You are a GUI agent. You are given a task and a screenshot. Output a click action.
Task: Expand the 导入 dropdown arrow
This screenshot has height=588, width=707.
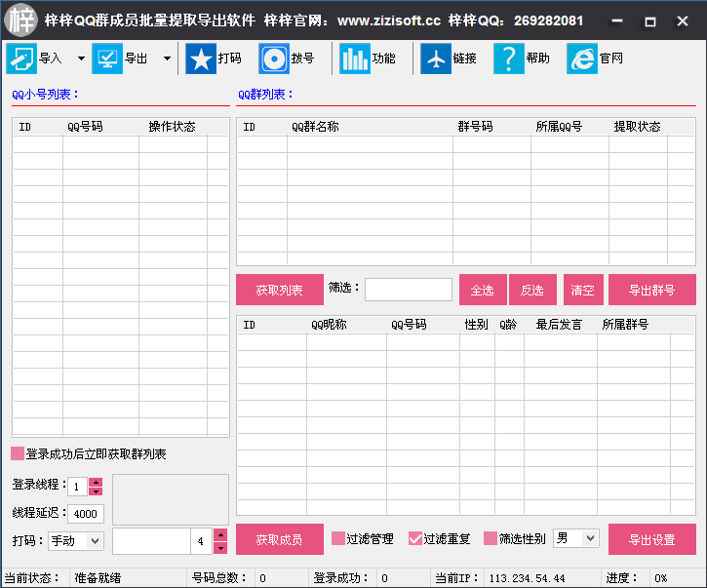click(x=81, y=59)
